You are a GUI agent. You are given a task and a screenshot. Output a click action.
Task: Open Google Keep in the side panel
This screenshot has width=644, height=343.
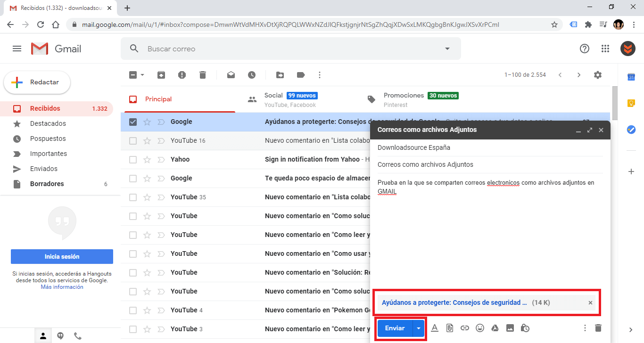(631, 103)
